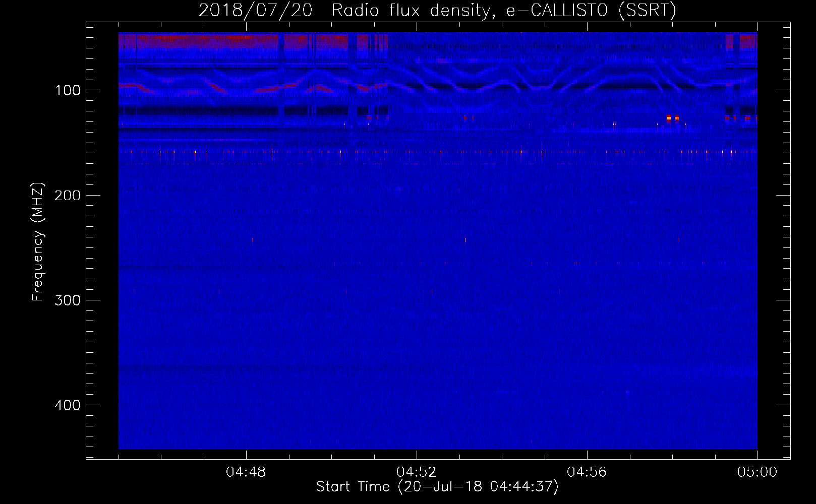The image size is (816, 504).
Task: Click the '100' frequency tick label
Action: click(68, 90)
